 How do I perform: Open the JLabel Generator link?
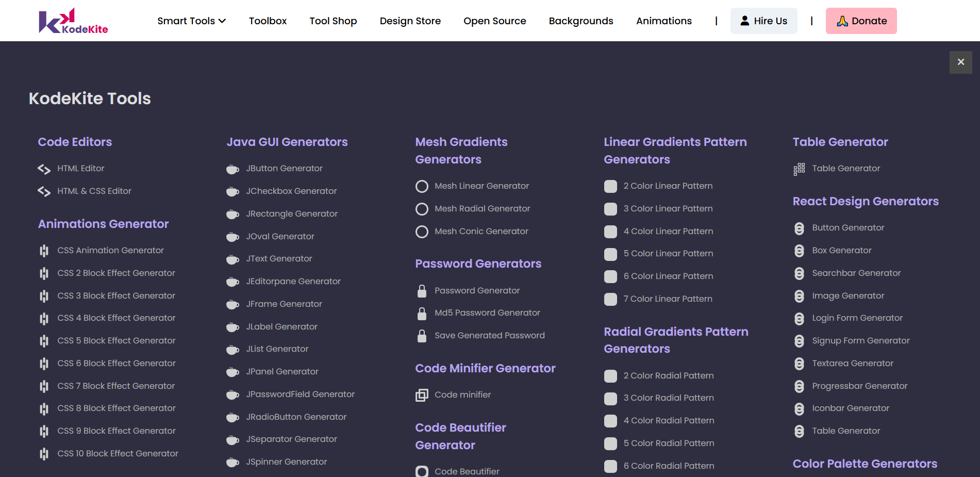tap(281, 326)
